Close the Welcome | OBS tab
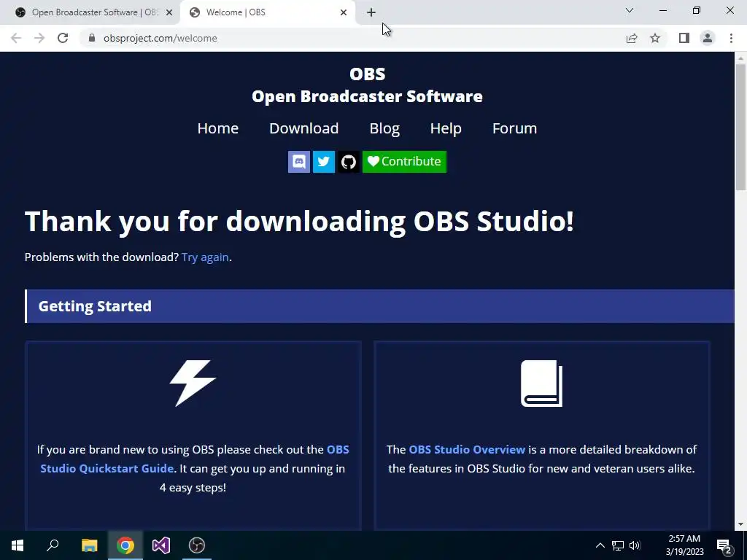The height and width of the screenshot is (560, 747). 344,12
